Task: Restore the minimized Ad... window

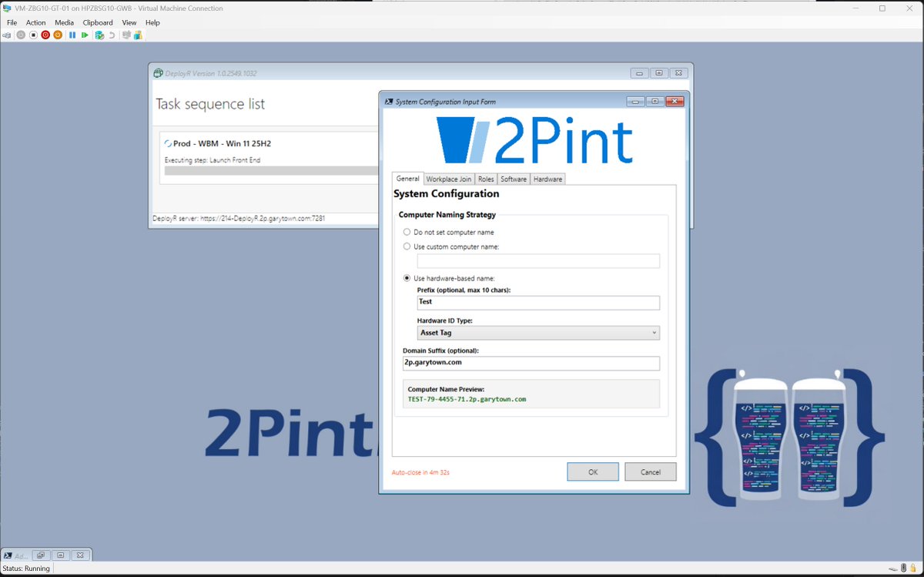Action: 42,555
